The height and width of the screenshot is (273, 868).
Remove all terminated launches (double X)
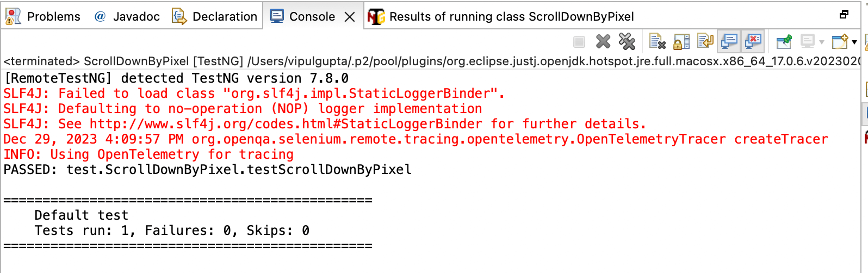[627, 41]
